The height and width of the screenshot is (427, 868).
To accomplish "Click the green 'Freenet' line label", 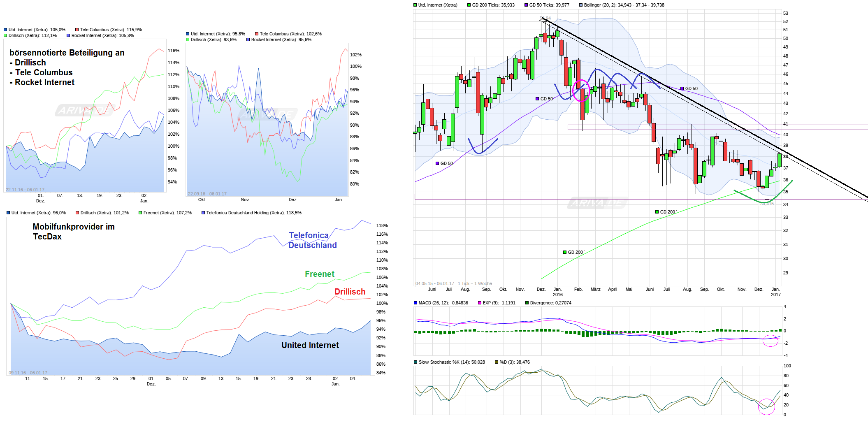I will click(x=320, y=274).
